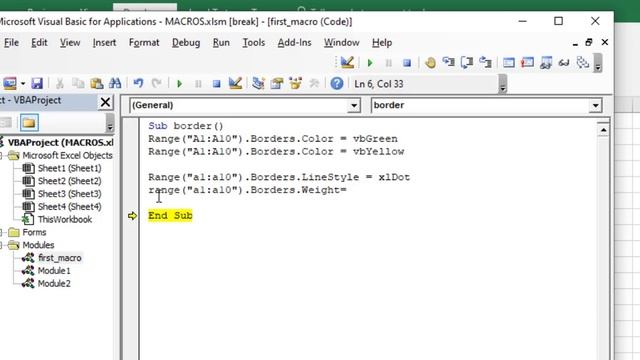Click View Microsoft Excel icon
This screenshot has height=360, width=640.
coord(10,84)
